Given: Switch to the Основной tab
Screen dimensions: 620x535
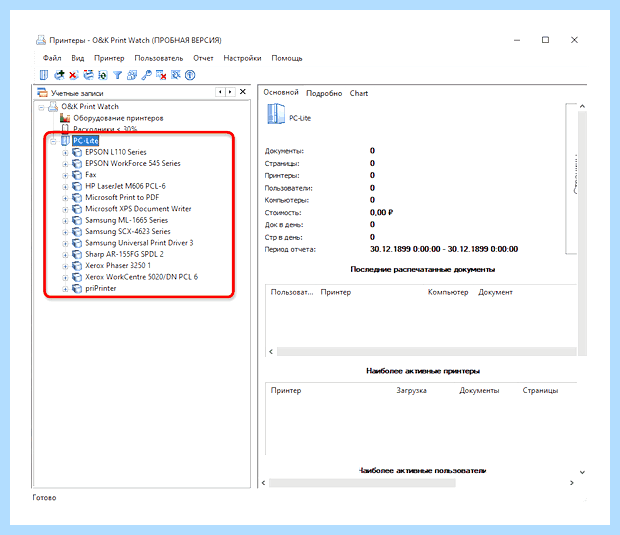Looking at the screenshot, I should (281, 92).
